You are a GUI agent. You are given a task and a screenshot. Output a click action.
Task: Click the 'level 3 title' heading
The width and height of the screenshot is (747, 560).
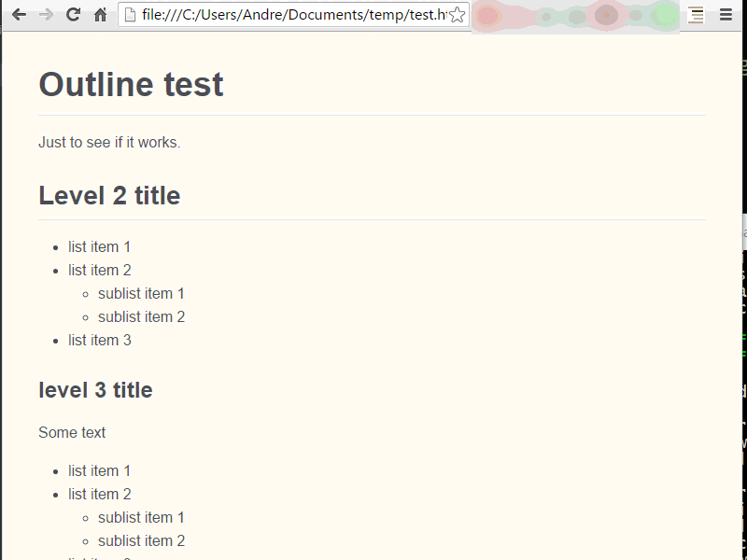[x=96, y=390]
